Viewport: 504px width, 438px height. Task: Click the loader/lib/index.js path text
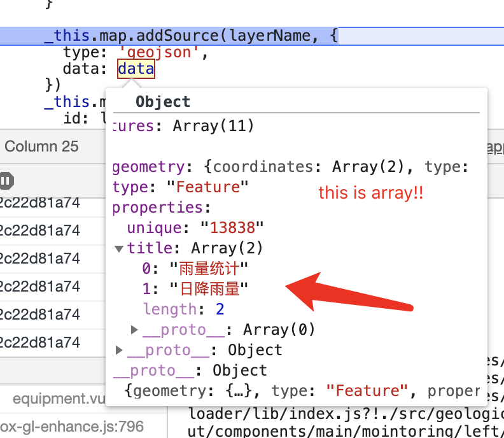point(346,414)
